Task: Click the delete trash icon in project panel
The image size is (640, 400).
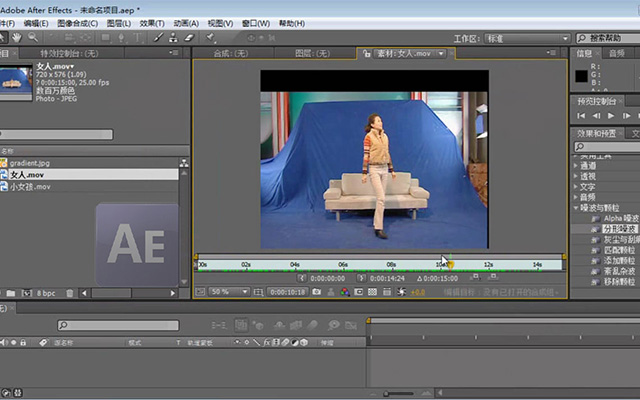Action: pos(69,293)
